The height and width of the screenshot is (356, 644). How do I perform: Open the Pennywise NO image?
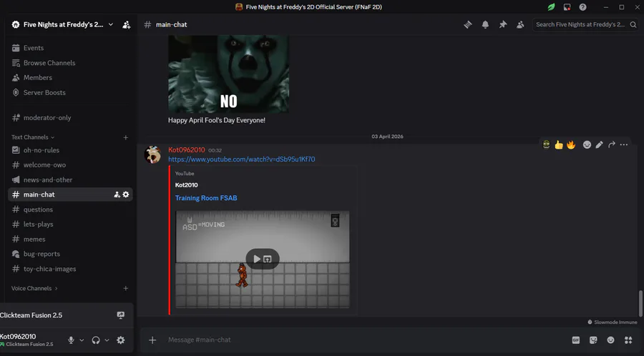[228, 74]
